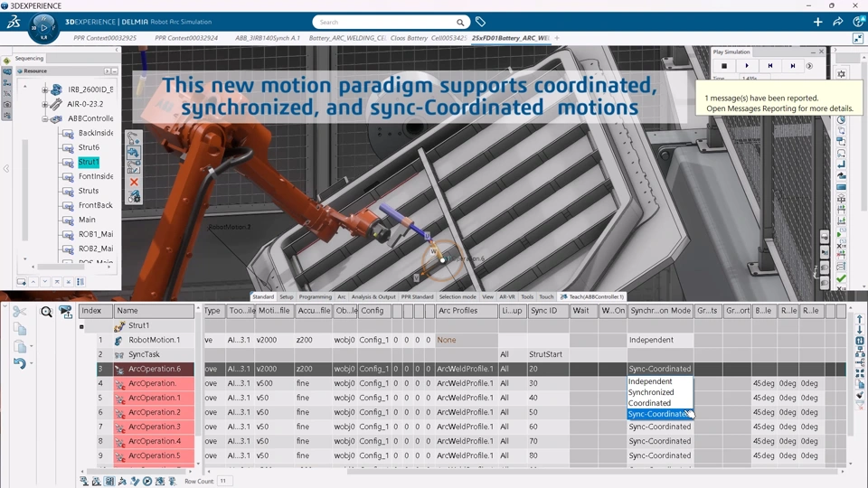Viewport: 868px width, 488px height.
Task: Switch to the Setup tab
Action: pyautogui.click(x=287, y=297)
